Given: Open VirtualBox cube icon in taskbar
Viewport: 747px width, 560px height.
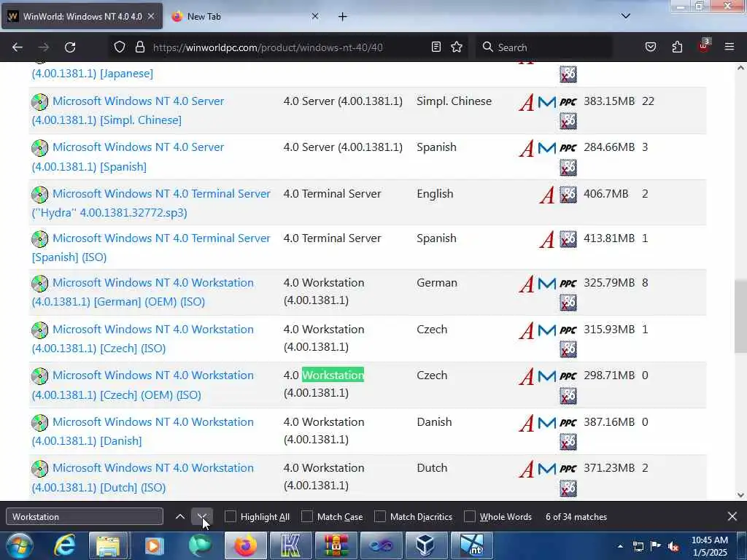Looking at the screenshot, I should click(x=425, y=545).
